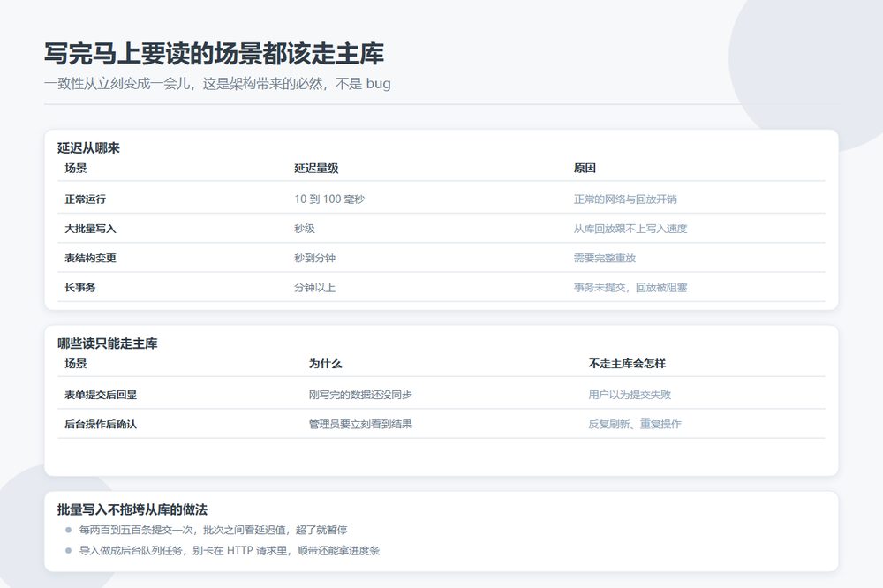
Task: Click the cell 事务未提交，回放被阻塞
Action: pos(630,287)
